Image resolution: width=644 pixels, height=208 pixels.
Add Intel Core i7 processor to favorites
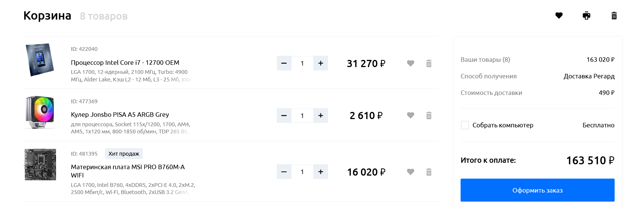[x=411, y=63]
